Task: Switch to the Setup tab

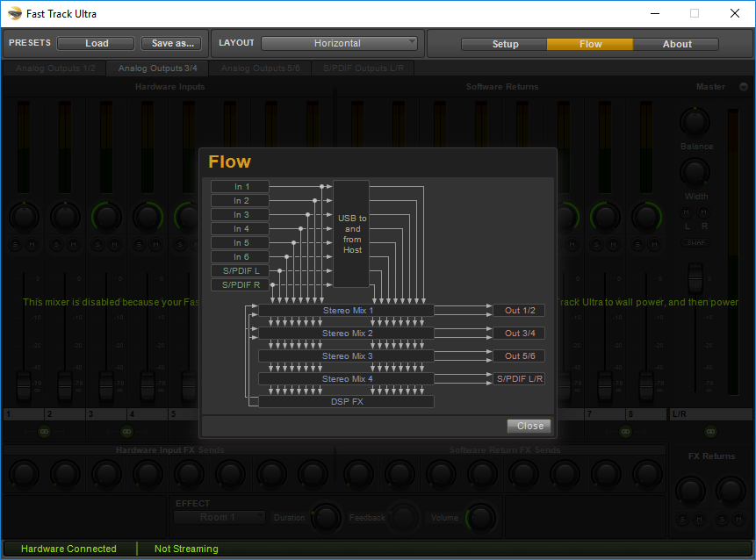Action: [505, 44]
